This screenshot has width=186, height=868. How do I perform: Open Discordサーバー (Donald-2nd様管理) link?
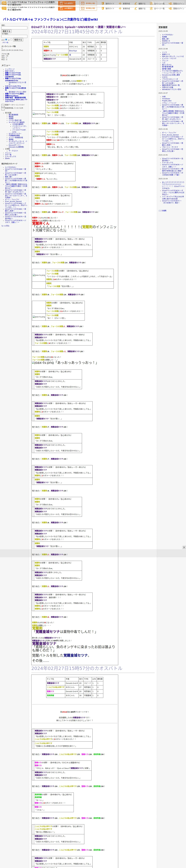[16, 146]
